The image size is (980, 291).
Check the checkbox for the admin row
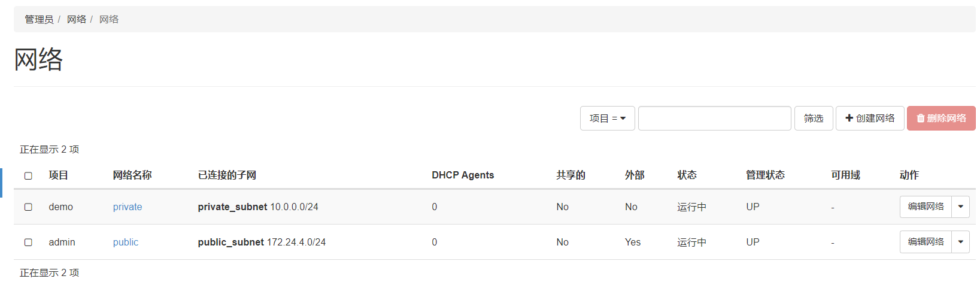tap(28, 242)
